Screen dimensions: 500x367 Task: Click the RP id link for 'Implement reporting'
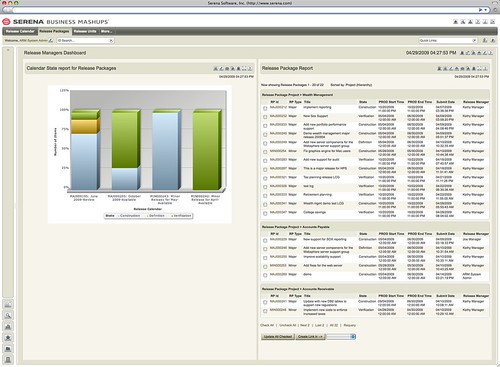[x=278, y=107]
